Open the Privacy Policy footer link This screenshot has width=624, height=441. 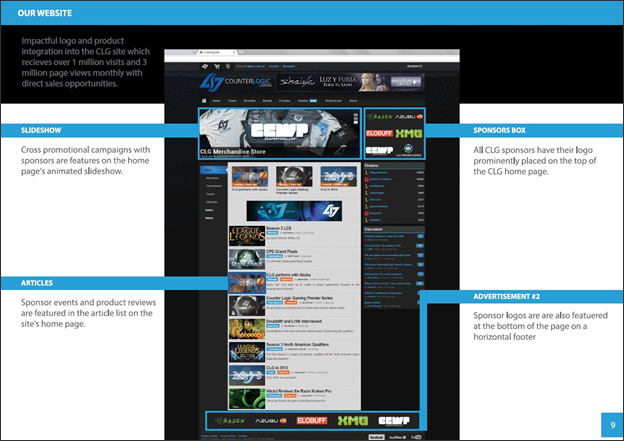coord(209,436)
